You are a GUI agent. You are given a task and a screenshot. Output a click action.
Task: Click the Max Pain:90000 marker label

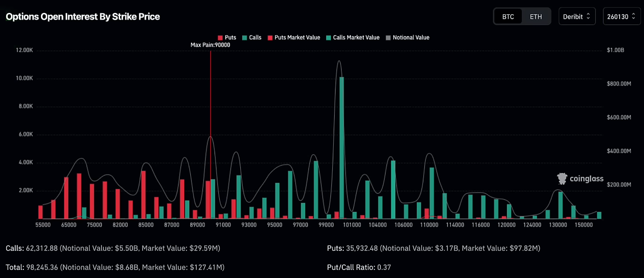click(x=210, y=45)
